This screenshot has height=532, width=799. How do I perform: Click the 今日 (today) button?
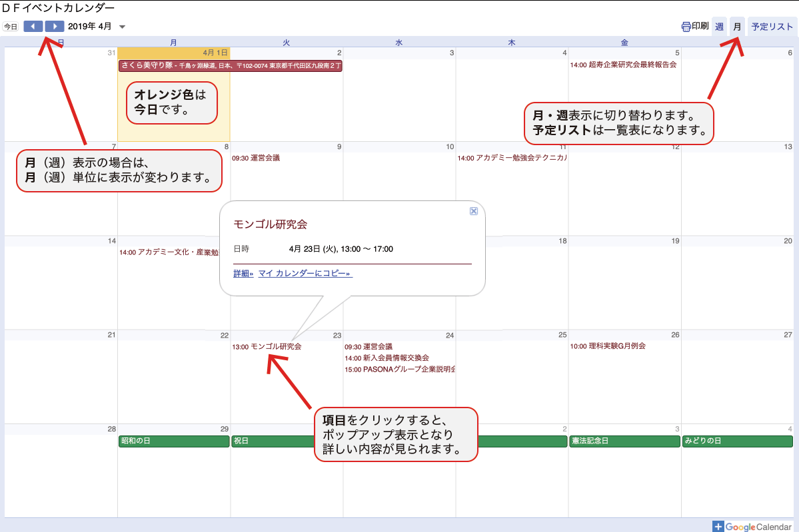tap(11, 27)
